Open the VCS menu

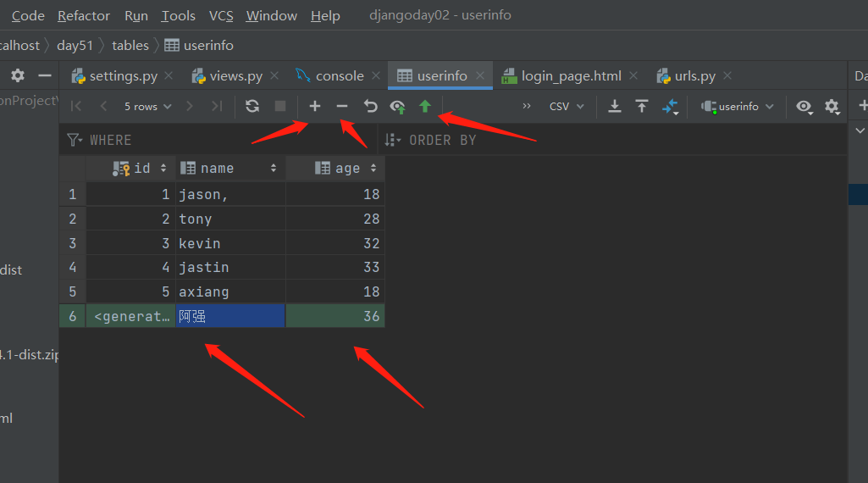[221, 15]
